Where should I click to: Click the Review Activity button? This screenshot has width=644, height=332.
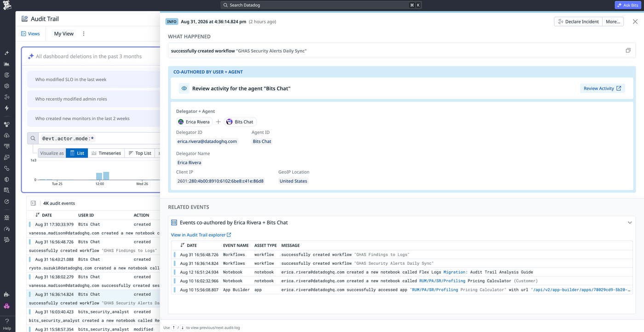(602, 88)
